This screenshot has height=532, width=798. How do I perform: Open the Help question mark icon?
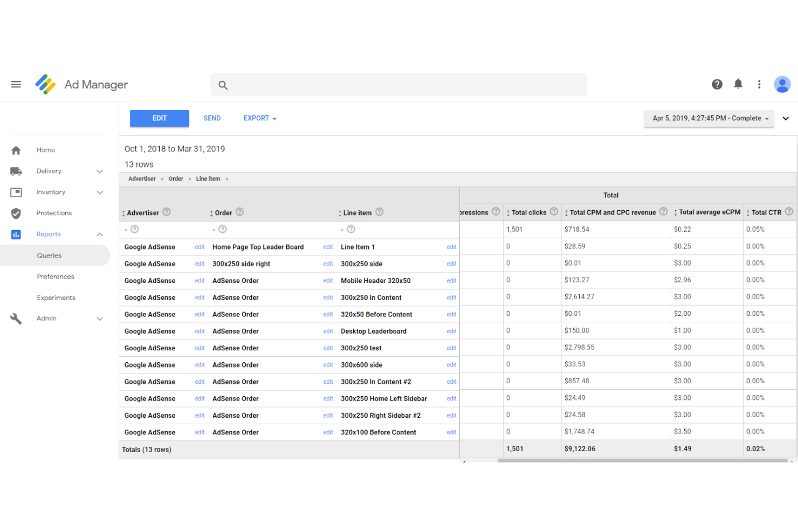(717, 84)
